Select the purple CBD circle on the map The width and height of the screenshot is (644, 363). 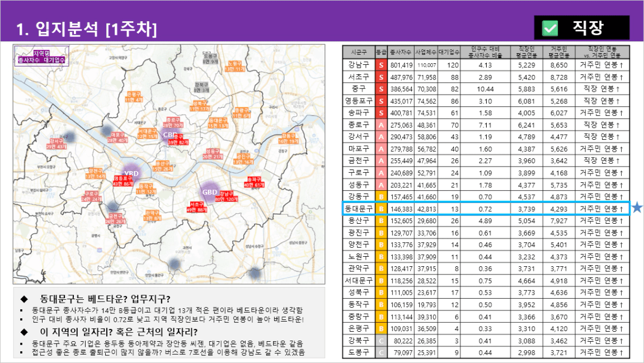(x=168, y=135)
